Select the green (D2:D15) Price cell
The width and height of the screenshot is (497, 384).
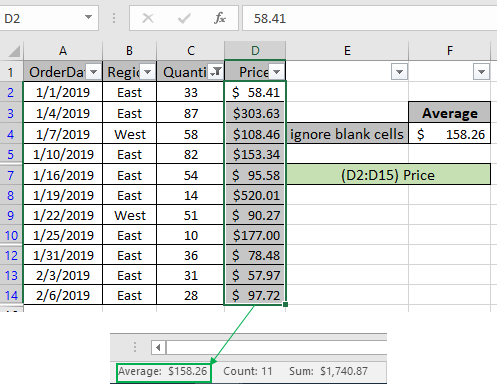388,174
